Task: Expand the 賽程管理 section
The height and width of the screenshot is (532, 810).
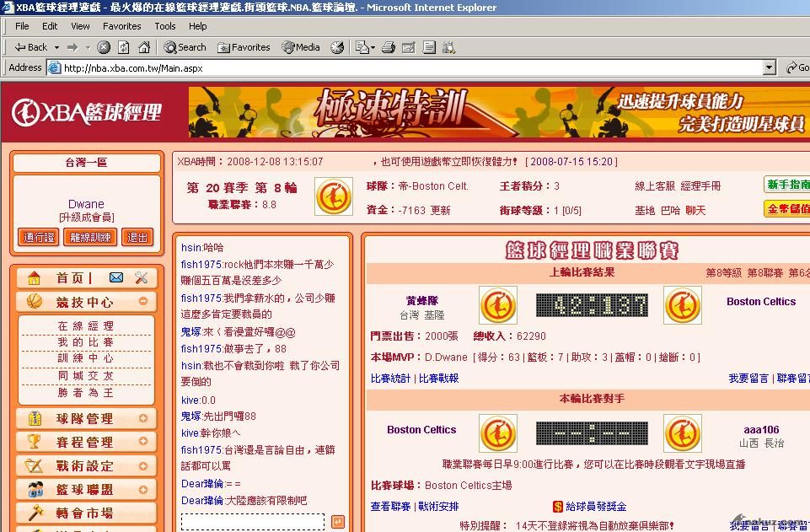Action: (x=143, y=441)
